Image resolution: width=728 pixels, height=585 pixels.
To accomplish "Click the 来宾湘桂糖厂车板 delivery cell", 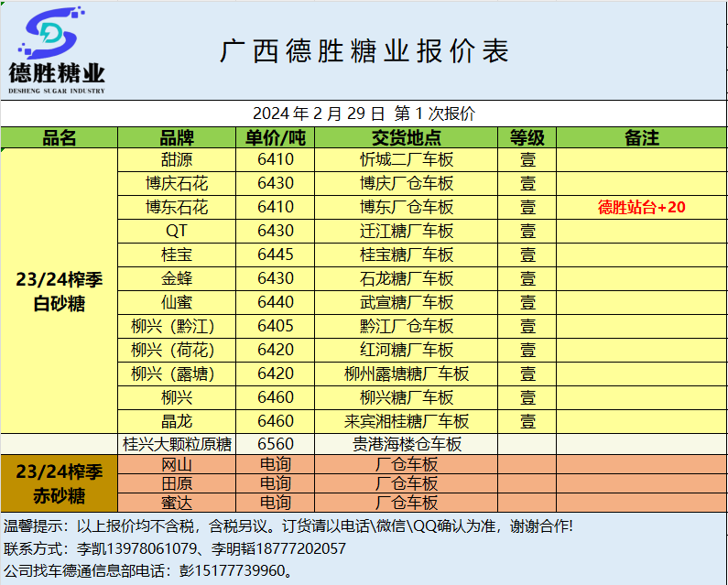I will pyautogui.click(x=406, y=421).
